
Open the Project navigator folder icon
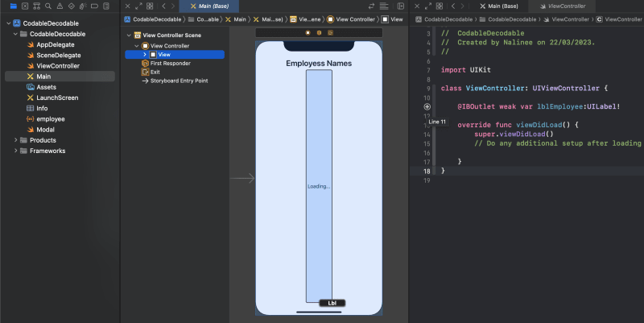point(13,6)
